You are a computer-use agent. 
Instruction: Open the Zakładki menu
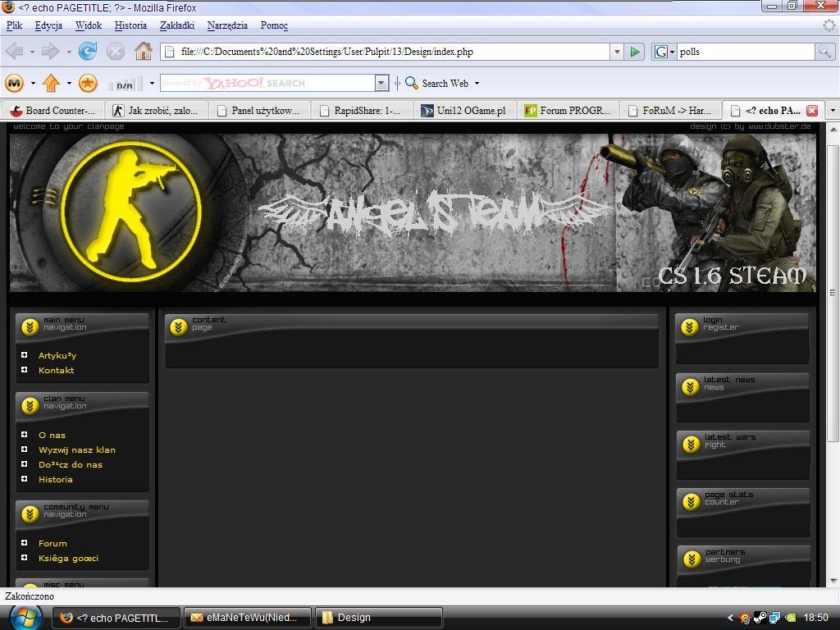coord(177,25)
